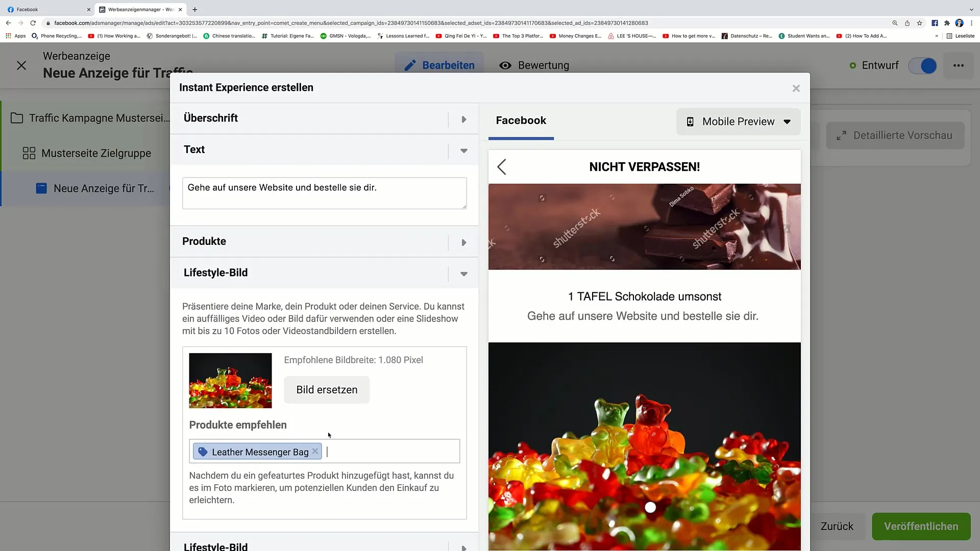Open the Phone Recycling bookmark
The width and height of the screenshot is (980, 551).
(57, 36)
